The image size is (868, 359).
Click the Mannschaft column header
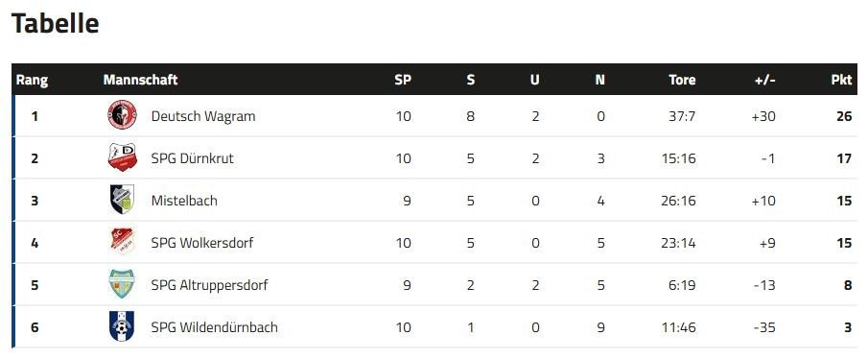140,80
